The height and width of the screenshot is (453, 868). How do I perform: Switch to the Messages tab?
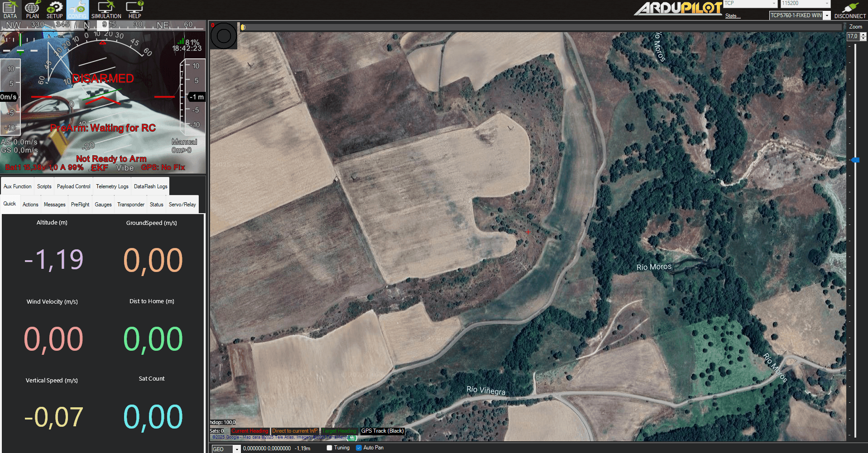54,205
